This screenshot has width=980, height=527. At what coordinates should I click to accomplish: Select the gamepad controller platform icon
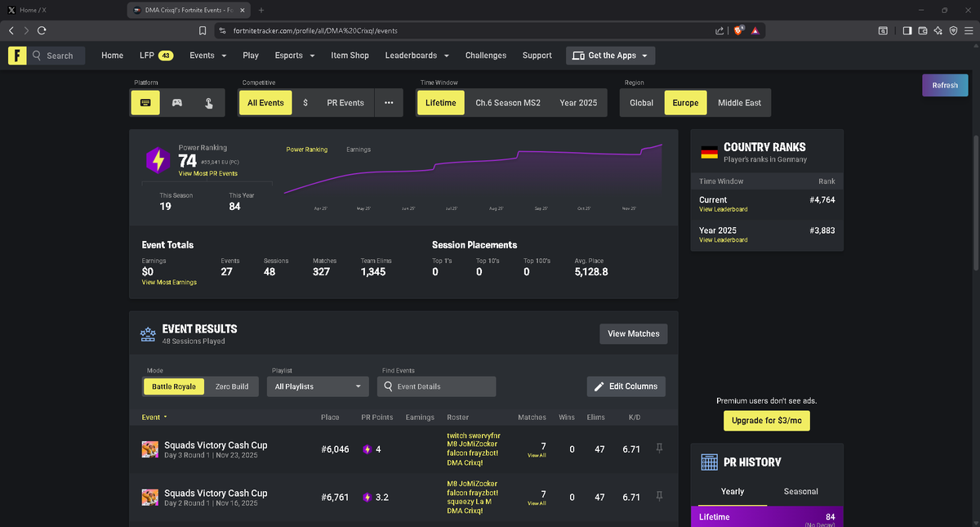(x=176, y=103)
